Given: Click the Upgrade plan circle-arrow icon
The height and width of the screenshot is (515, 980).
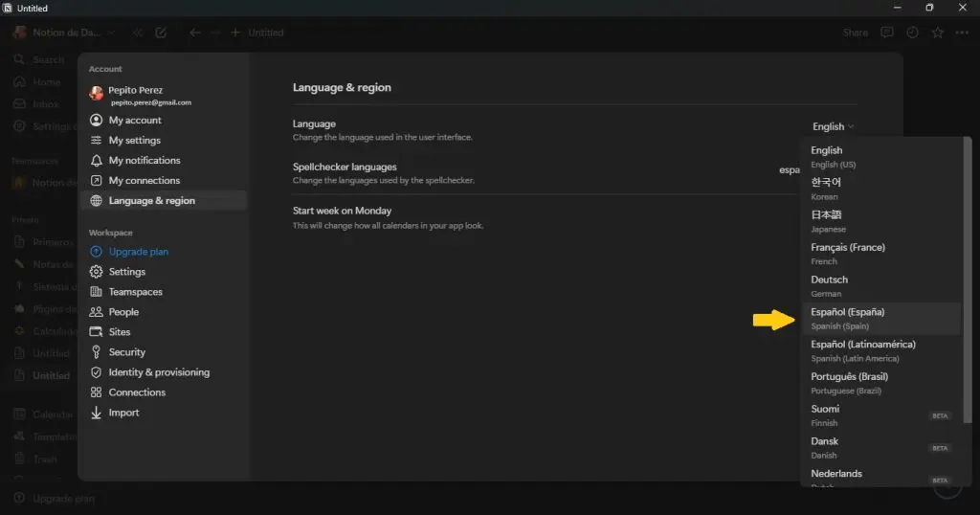Looking at the screenshot, I should (x=96, y=251).
